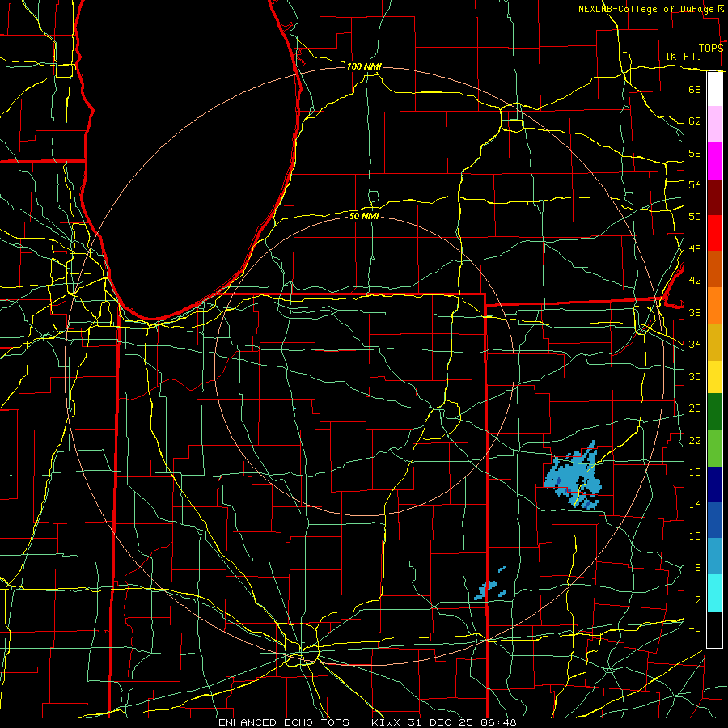
Task: Click the "18" legend value
Action: (x=695, y=472)
